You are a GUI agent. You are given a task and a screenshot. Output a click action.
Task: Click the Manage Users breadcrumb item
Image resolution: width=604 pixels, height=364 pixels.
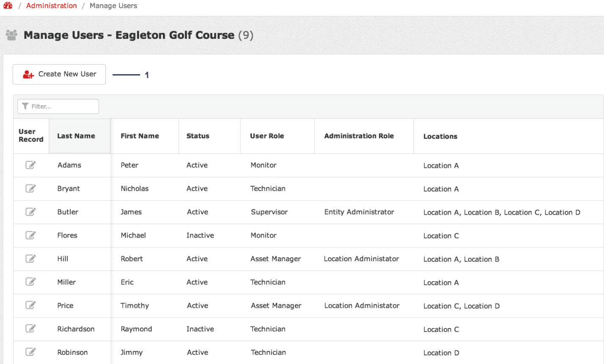tap(113, 5)
